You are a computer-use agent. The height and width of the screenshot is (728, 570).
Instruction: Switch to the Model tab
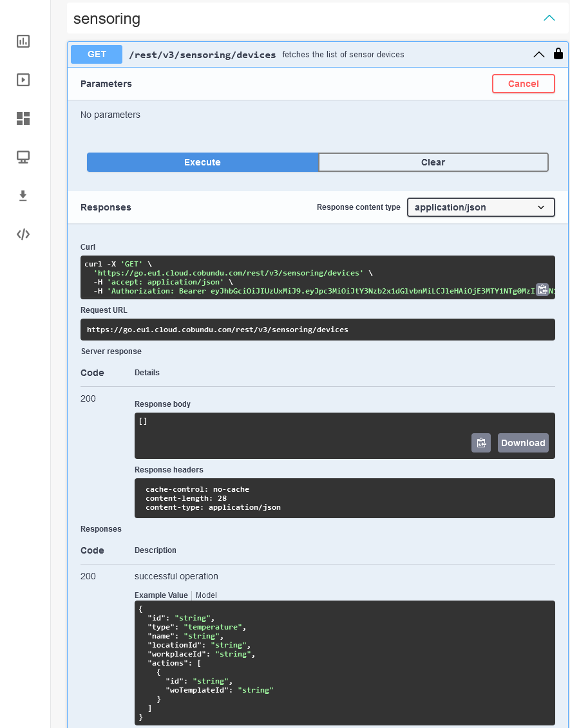click(206, 595)
